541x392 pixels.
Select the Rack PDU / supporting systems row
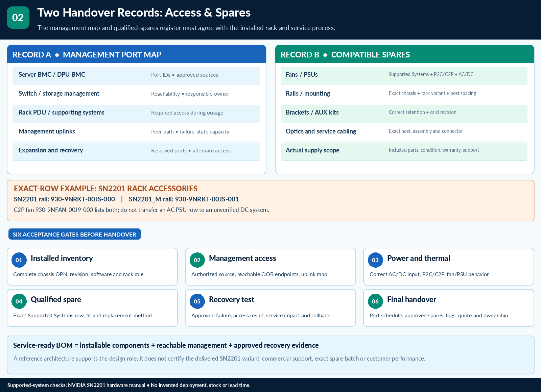136,114
